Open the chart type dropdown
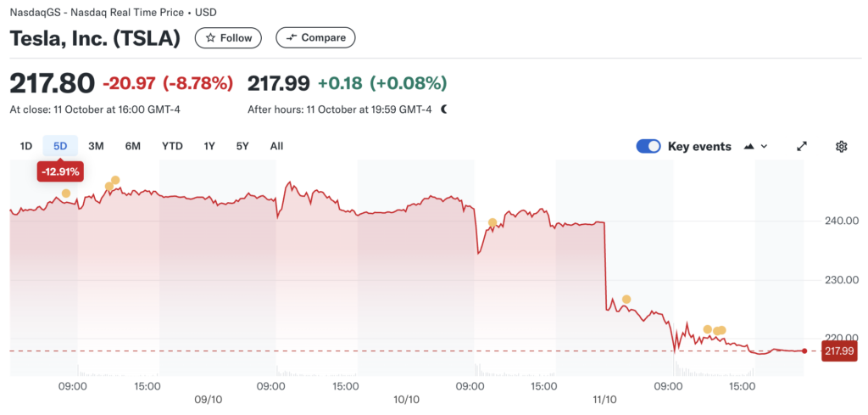The image size is (868, 415). pyautogui.click(x=755, y=146)
